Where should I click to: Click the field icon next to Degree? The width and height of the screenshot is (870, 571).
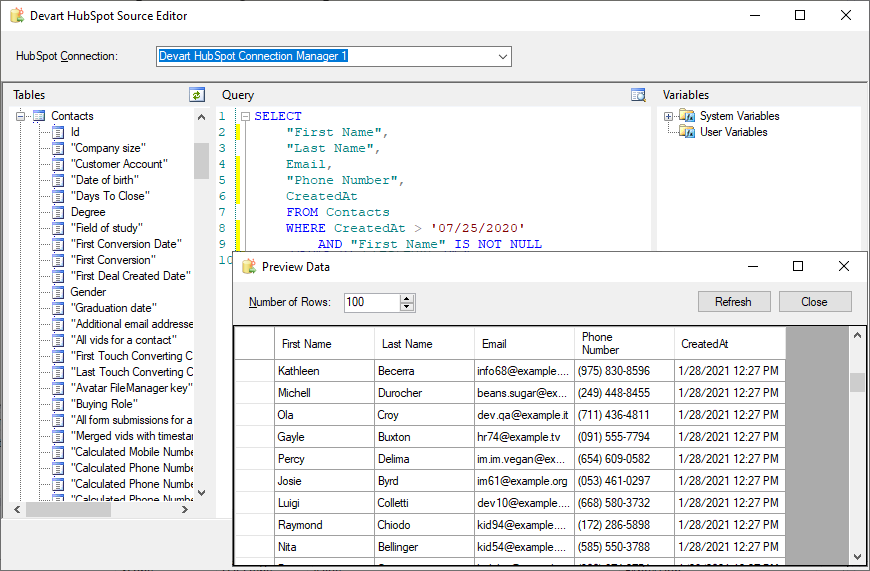(58, 212)
